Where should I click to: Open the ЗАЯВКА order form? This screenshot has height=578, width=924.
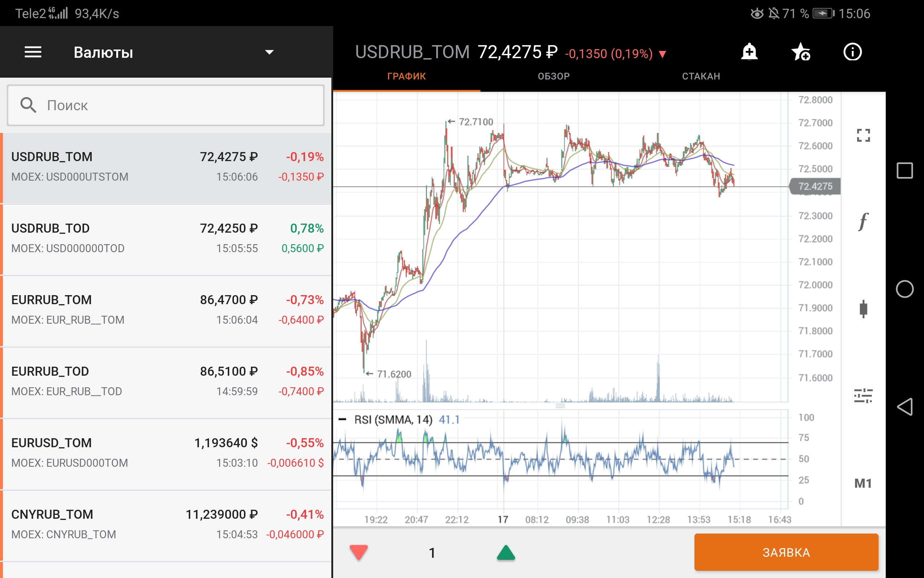(786, 552)
